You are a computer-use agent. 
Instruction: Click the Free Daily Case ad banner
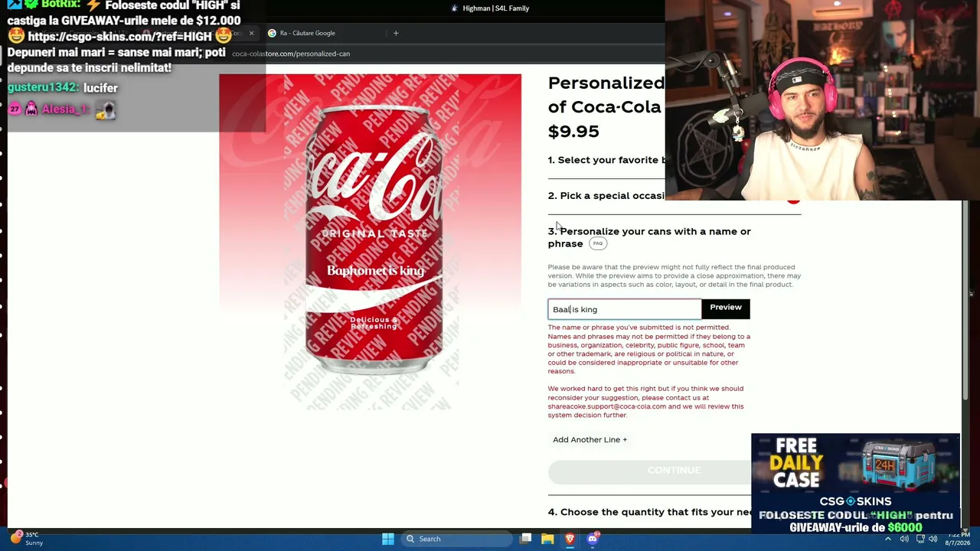855,484
